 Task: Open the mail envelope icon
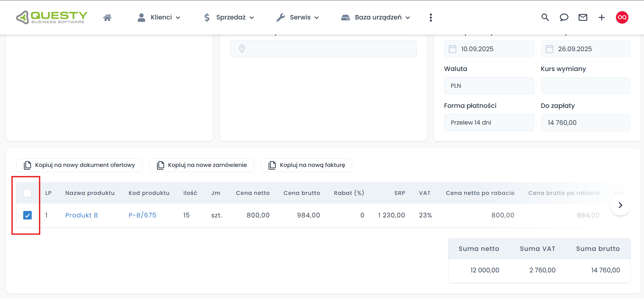[583, 17]
